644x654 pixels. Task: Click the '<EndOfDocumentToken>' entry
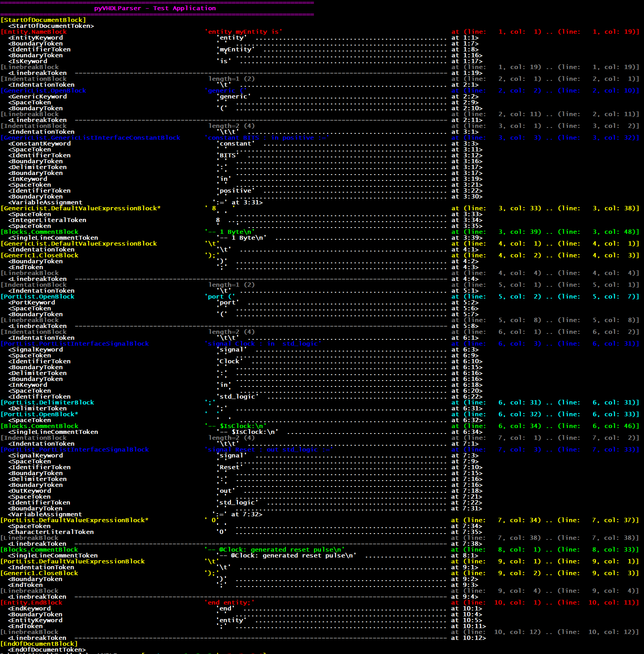tap(47, 650)
